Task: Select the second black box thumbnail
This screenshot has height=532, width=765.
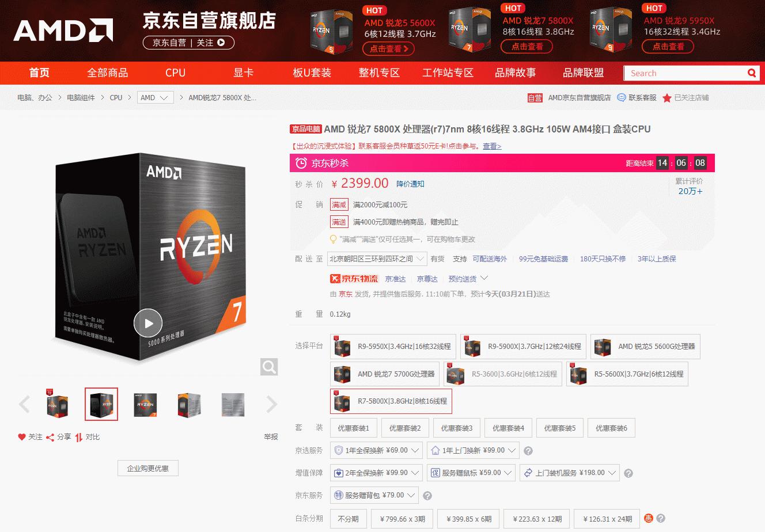Action: 101,404
